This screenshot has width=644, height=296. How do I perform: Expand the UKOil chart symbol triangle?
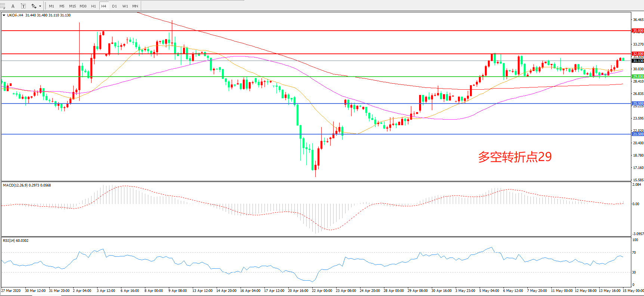(x=4, y=15)
